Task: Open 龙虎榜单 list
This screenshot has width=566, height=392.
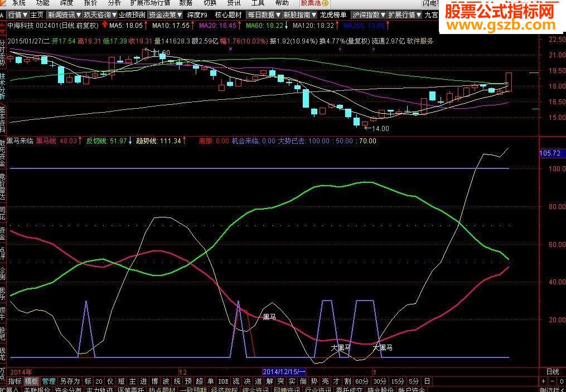Action: pos(333,15)
